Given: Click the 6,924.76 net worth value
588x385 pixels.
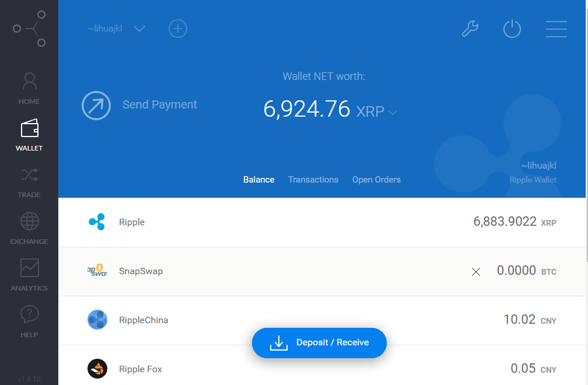Looking at the screenshot, I should click(x=306, y=109).
